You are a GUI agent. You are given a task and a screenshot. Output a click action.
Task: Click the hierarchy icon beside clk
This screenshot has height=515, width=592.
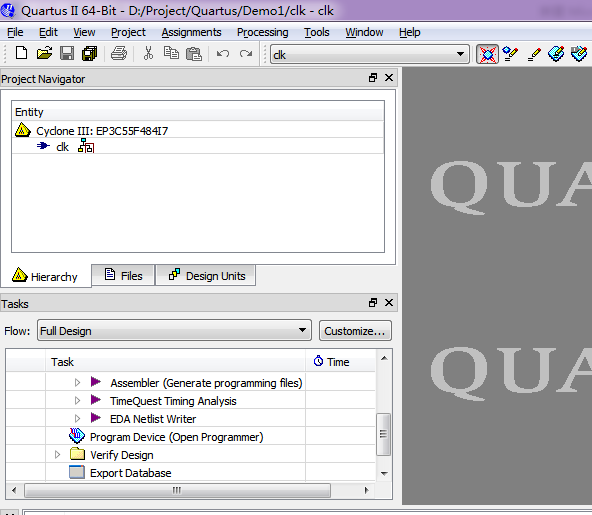tap(86, 146)
